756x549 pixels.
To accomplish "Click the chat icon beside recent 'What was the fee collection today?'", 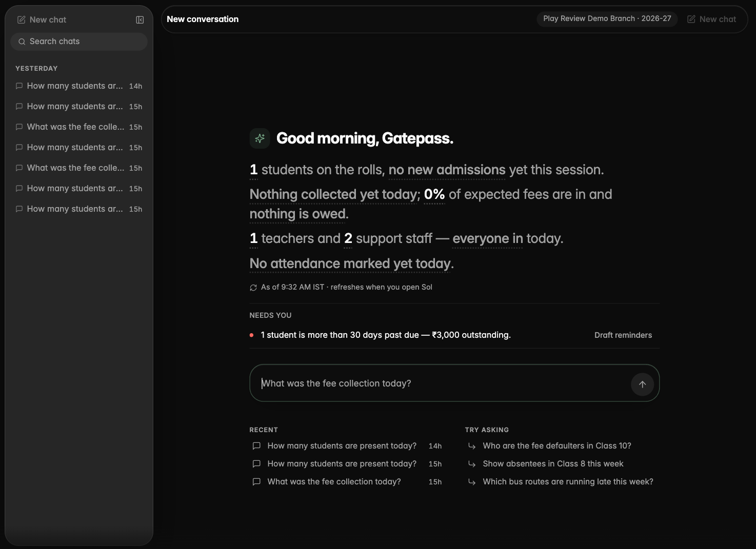I will tap(256, 482).
